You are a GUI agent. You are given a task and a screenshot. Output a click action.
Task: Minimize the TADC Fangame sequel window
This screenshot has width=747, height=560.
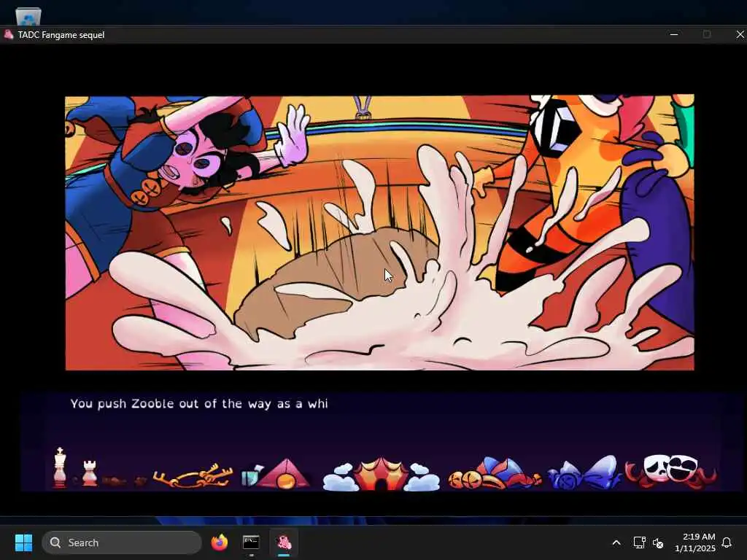673,35
